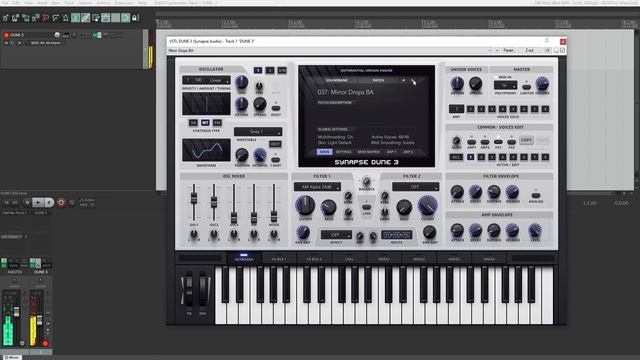
Task: Click the record arm button on DUNE 3 track
Action: tap(6, 35)
